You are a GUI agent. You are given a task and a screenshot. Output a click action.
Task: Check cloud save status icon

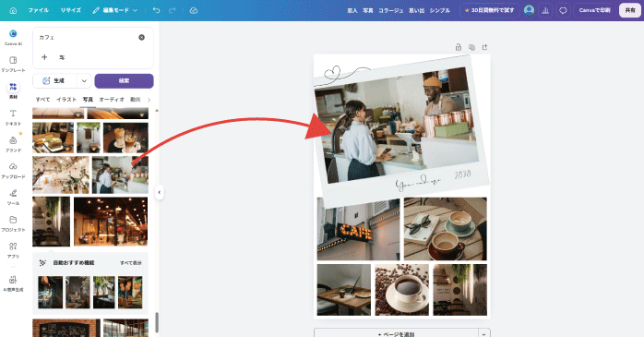click(x=194, y=10)
